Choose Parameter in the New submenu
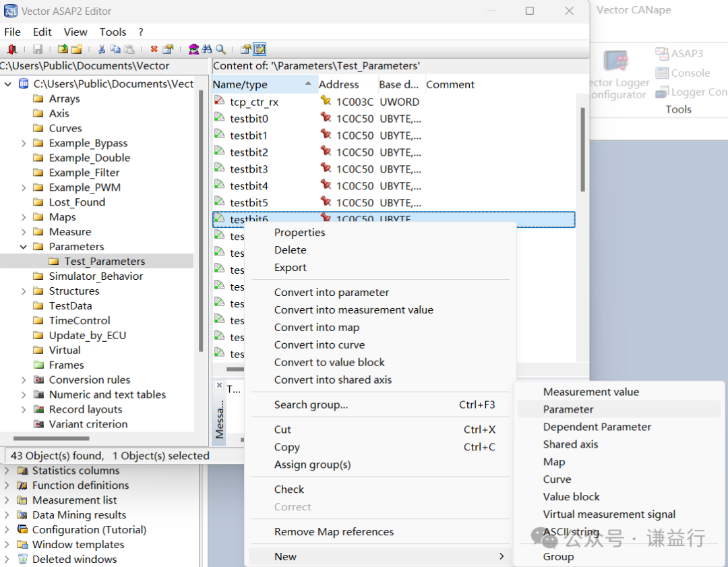This screenshot has width=728, height=567. click(619, 409)
